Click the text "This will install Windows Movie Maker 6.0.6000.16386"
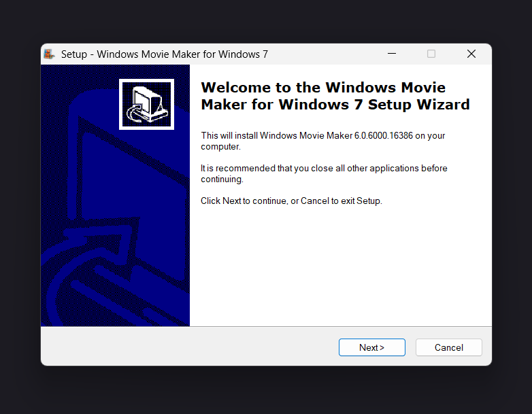The image size is (532, 414). [307, 136]
